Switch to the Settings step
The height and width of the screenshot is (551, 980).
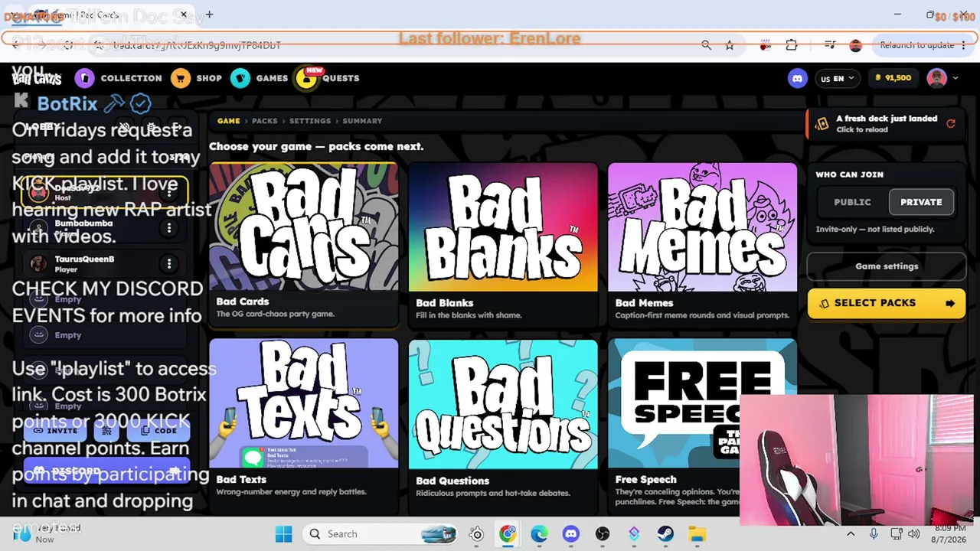pos(310,121)
